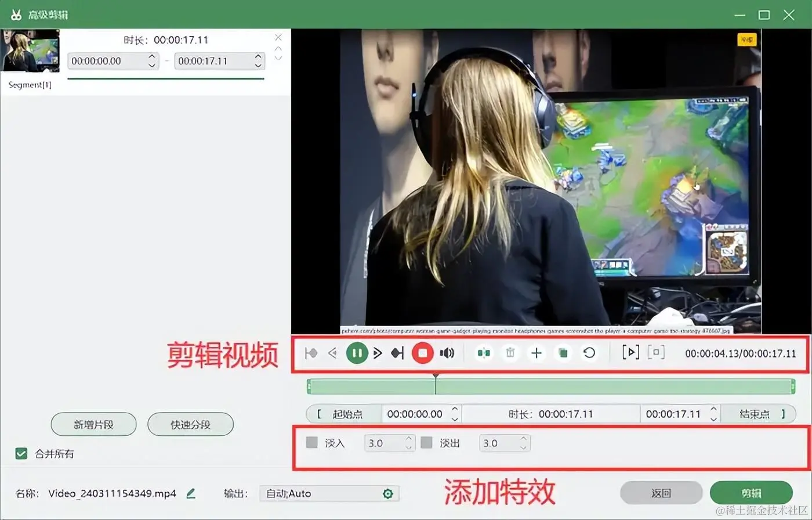
Task: Click the Video_240311154349.mp4 file name
Action: [112, 494]
